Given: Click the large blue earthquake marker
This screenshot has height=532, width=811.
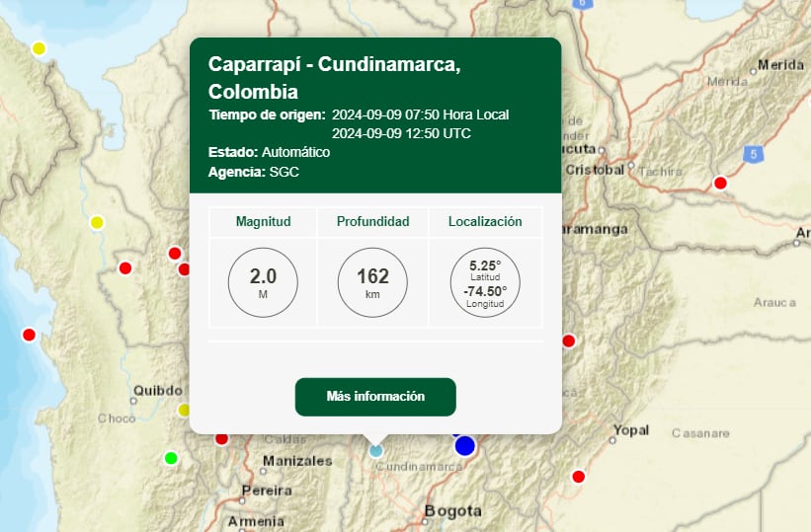Looking at the screenshot, I should coord(464,446).
